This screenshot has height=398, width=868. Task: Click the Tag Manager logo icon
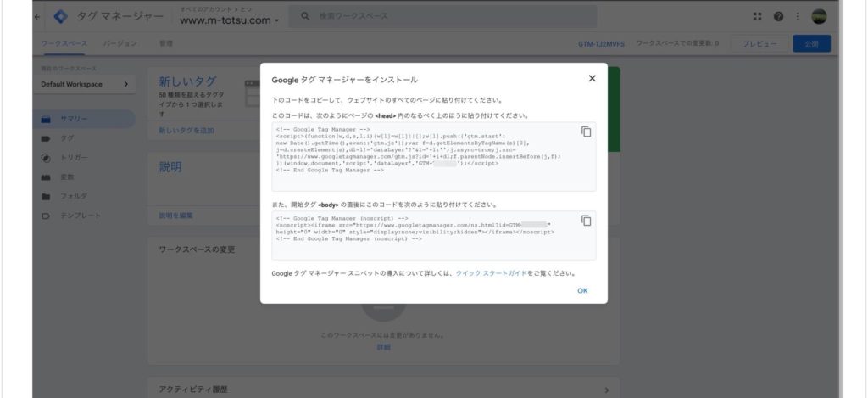(60, 17)
